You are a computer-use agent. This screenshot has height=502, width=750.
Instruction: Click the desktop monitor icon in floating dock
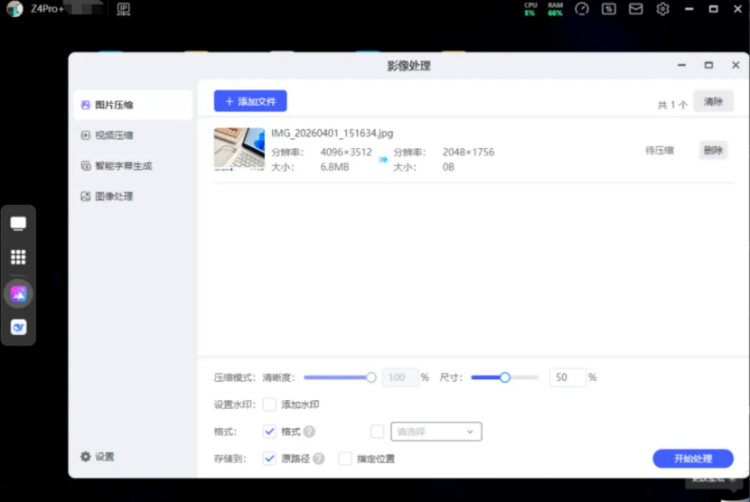18,224
